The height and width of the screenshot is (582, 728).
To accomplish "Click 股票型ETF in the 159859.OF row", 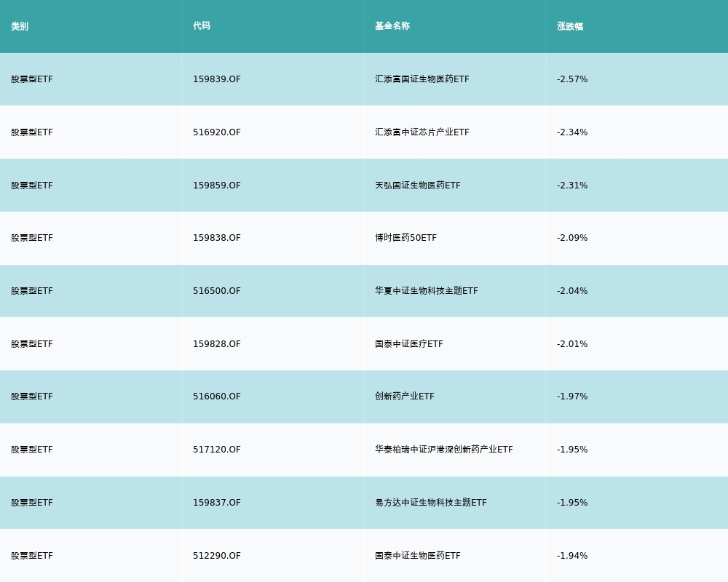I will [32, 186].
